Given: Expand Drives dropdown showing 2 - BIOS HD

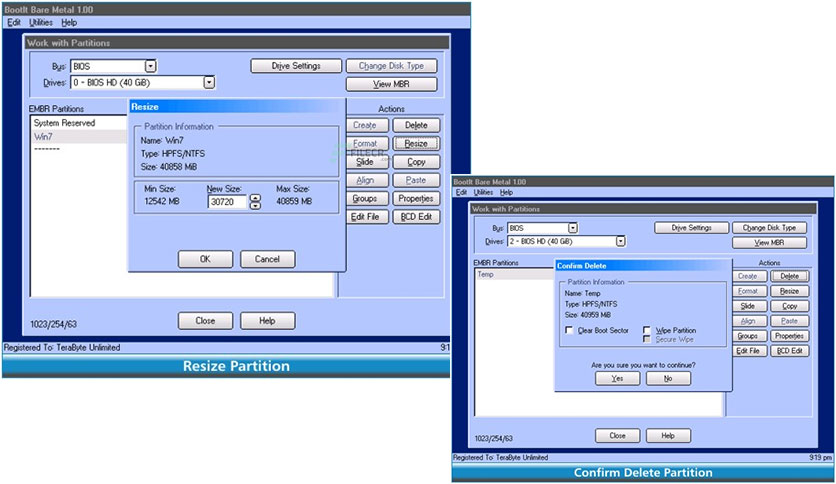Looking at the screenshot, I should (x=620, y=241).
